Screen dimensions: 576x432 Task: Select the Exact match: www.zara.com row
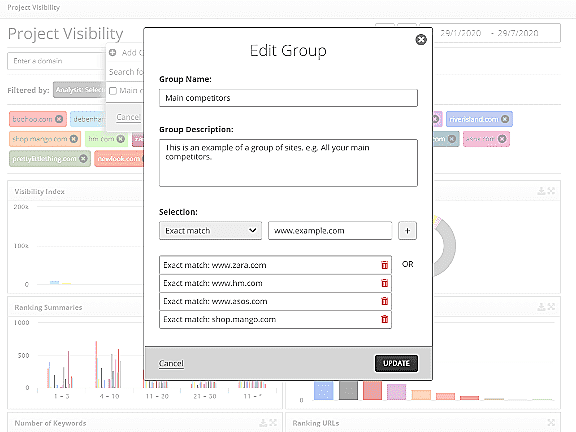pos(275,265)
